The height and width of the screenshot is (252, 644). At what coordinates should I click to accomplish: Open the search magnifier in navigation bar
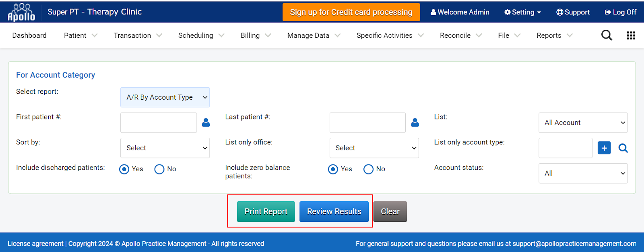607,35
